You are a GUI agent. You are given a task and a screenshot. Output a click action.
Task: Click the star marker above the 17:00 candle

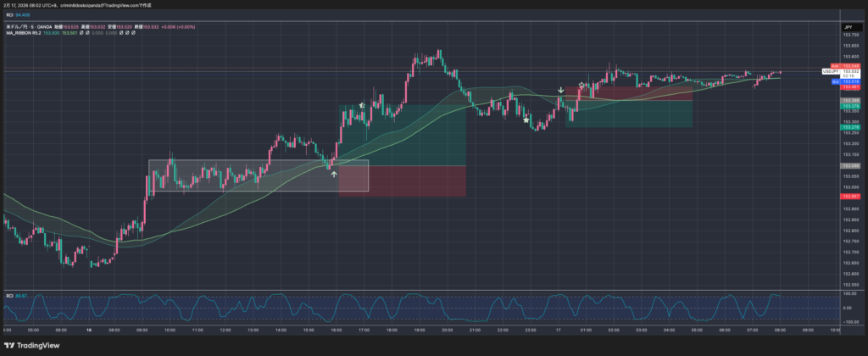coord(362,105)
